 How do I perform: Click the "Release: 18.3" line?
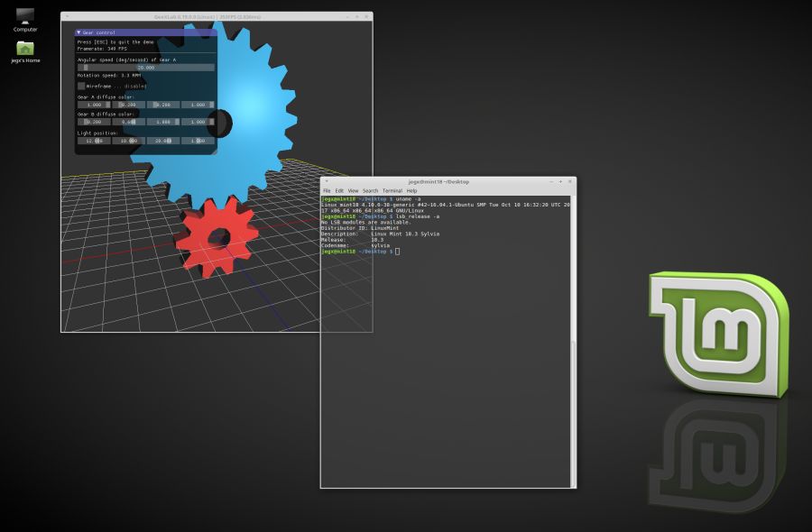pos(352,240)
